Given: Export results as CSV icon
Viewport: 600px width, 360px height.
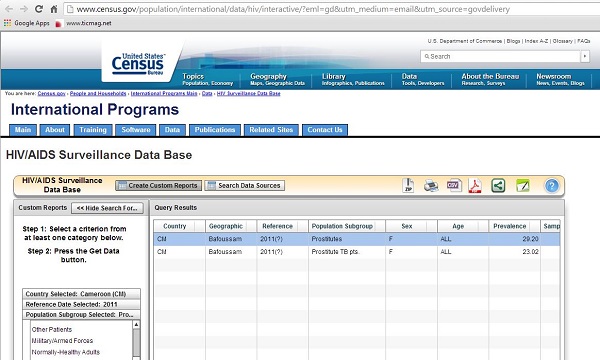Looking at the screenshot, I should (x=454, y=186).
